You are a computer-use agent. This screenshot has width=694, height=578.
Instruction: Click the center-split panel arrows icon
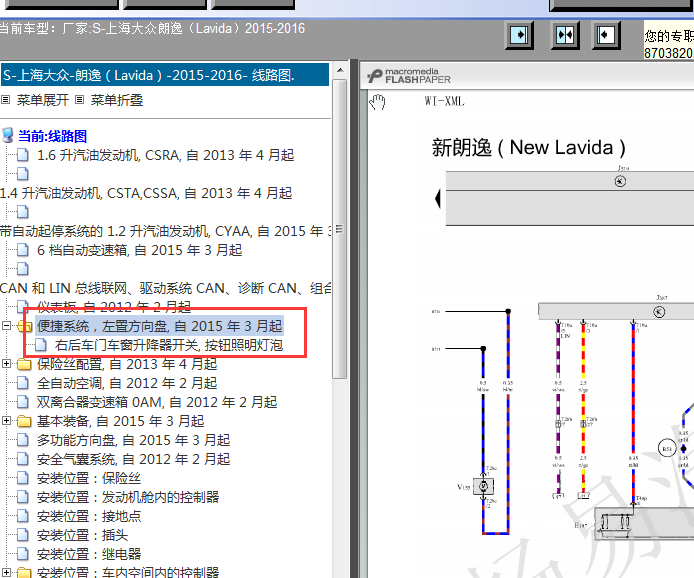[565, 35]
